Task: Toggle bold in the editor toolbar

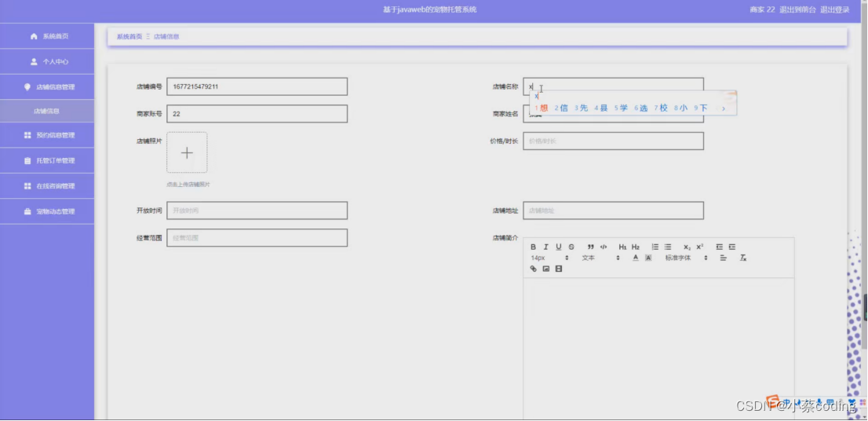Action: point(533,247)
